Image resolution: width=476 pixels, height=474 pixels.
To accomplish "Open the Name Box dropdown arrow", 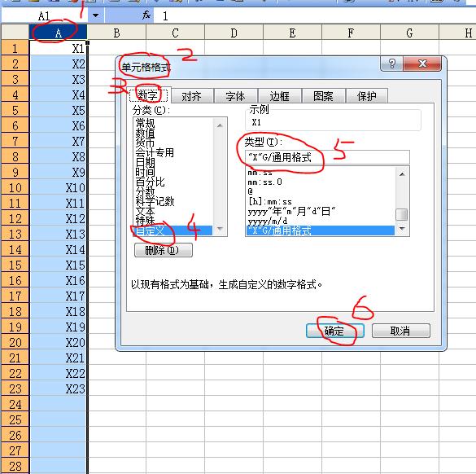I will (96, 15).
